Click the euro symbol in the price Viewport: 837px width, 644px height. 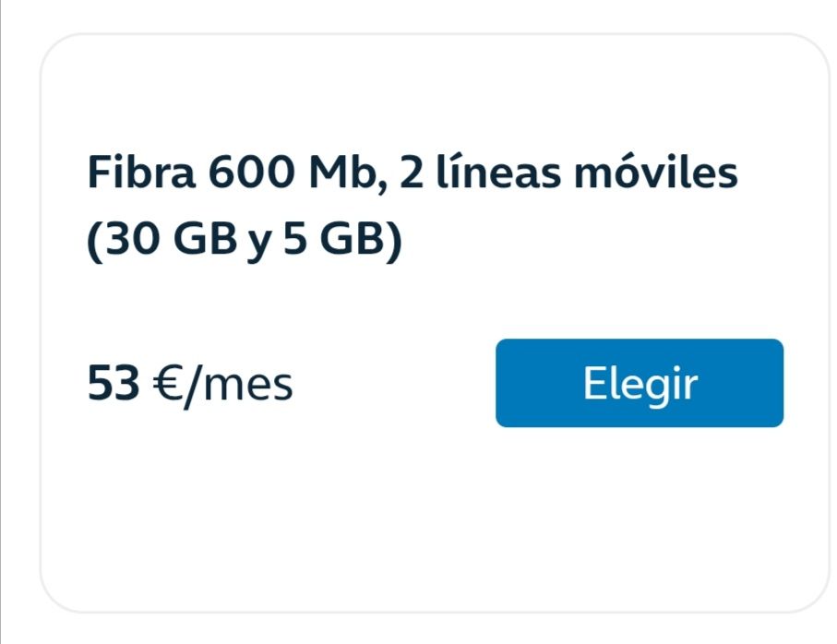coord(166,384)
